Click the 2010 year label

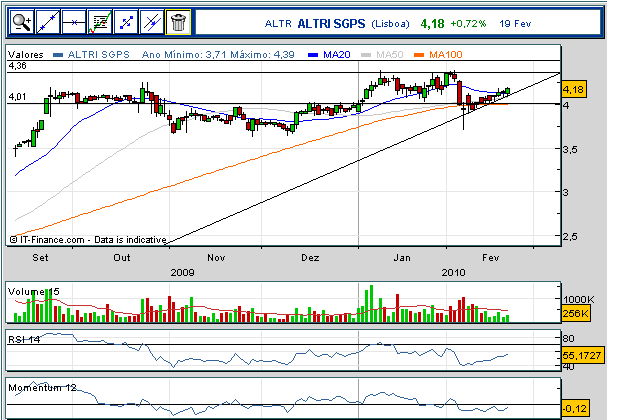(453, 272)
